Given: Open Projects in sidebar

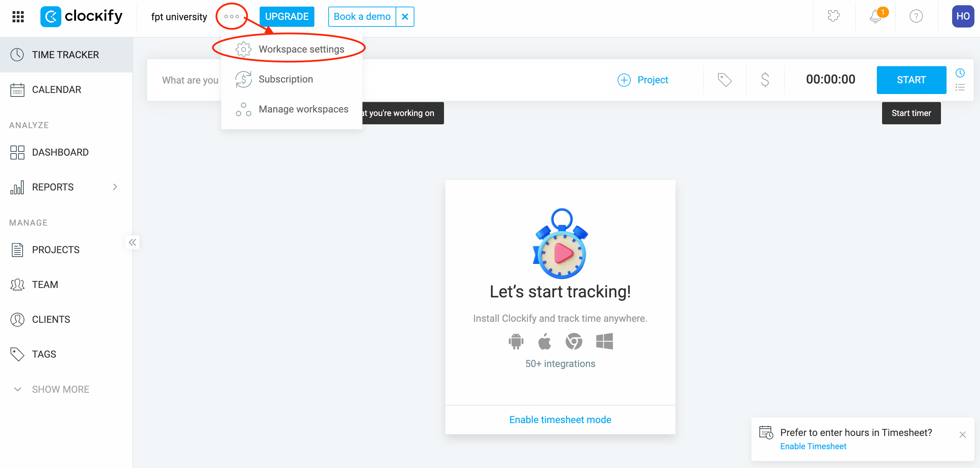Looking at the screenshot, I should coord(66,250).
